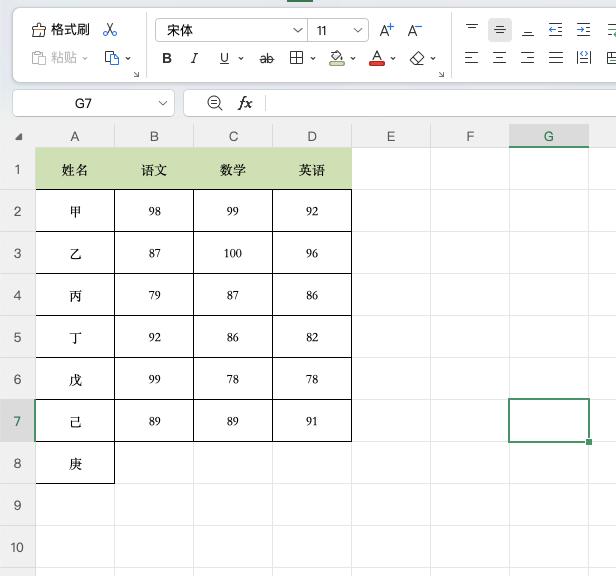
Task: Click the name cell 甲
Action: click(x=75, y=211)
